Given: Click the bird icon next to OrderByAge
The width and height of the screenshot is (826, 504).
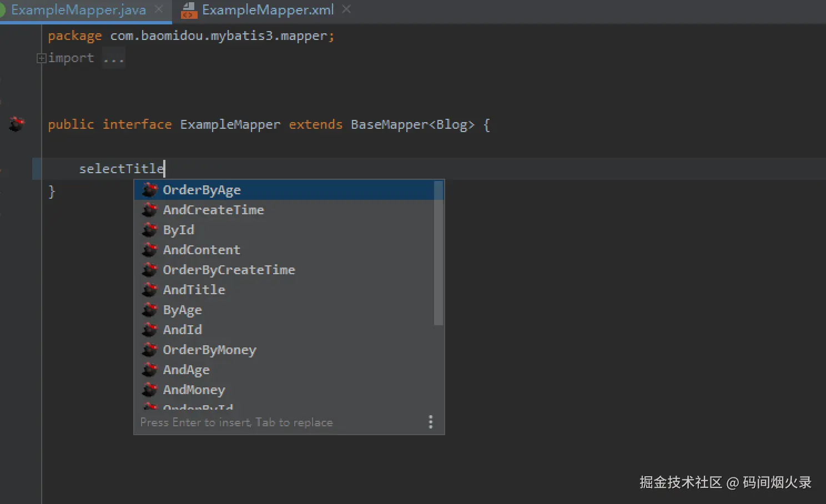Looking at the screenshot, I should pyautogui.click(x=149, y=190).
